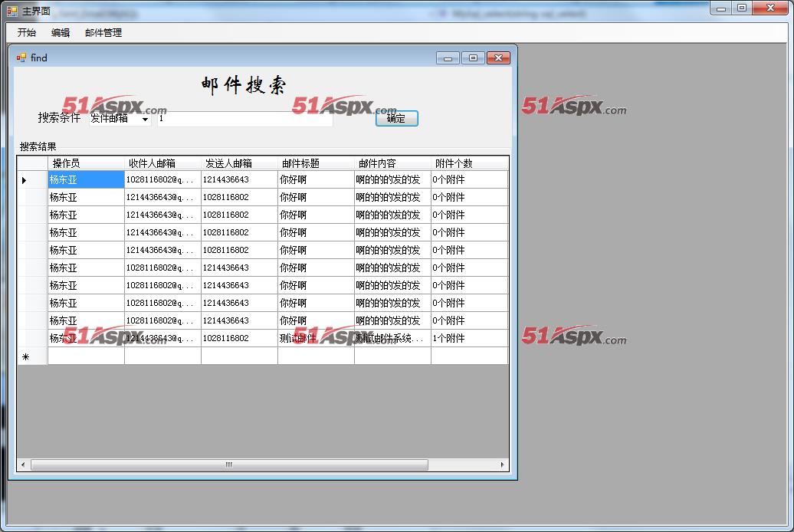Click the 确定 search button

click(396, 118)
